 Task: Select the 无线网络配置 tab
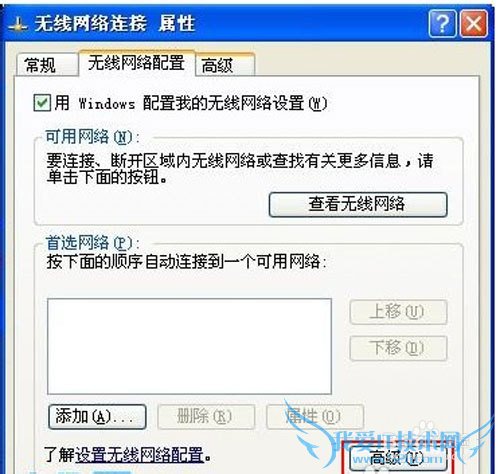pos(137,63)
